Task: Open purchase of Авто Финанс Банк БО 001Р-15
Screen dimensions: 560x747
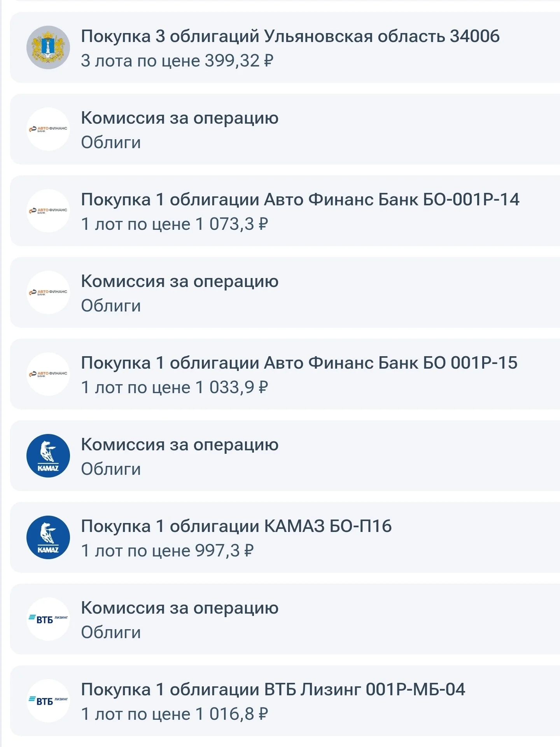Action: (x=285, y=374)
